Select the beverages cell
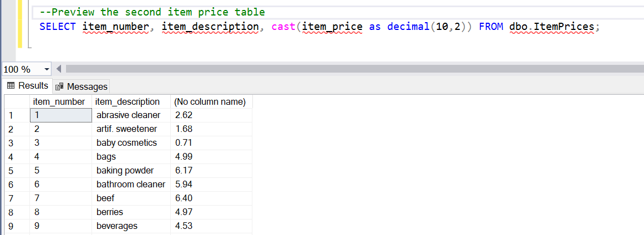644x235 pixels. click(131, 226)
